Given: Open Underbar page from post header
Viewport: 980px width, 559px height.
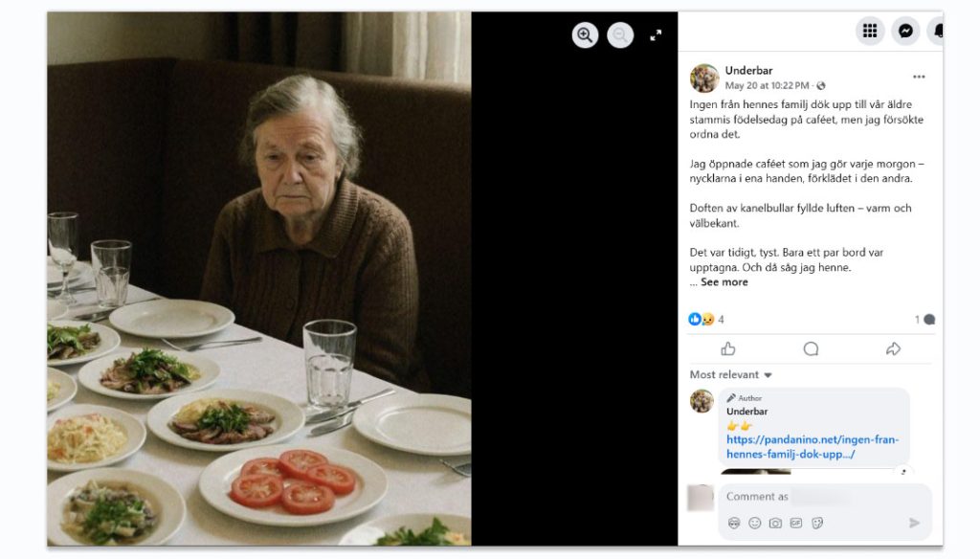Looking at the screenshot, I should click(748, 71).
